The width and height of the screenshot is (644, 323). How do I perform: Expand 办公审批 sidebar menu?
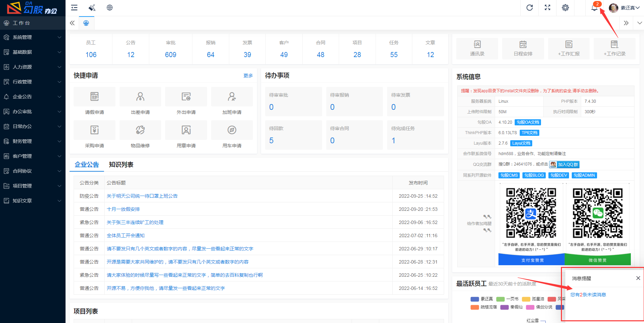[x=33, y=111]
